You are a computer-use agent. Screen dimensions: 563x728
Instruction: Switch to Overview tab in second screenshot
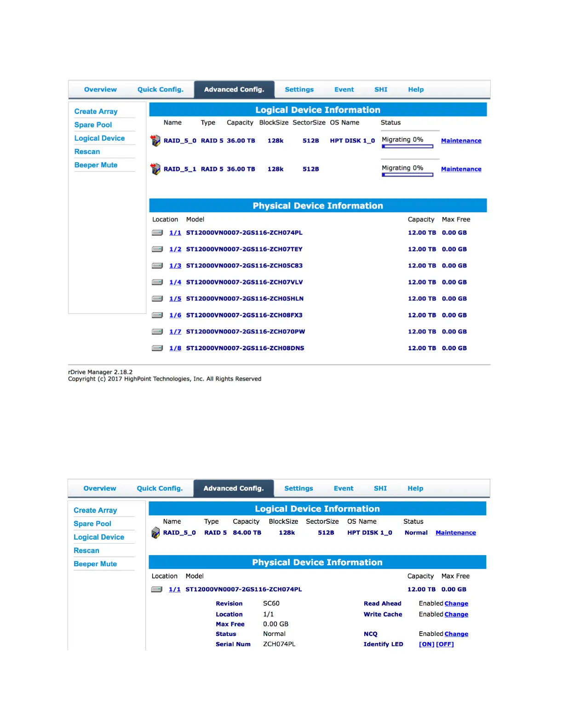pos(100,489)
